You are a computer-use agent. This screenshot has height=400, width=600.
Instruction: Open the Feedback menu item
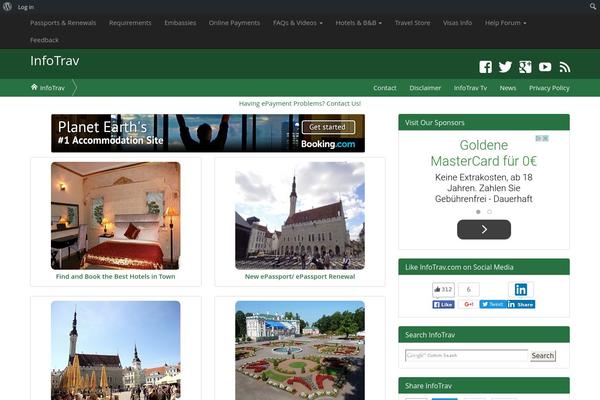pyautogui.click(x=44, y=40)
